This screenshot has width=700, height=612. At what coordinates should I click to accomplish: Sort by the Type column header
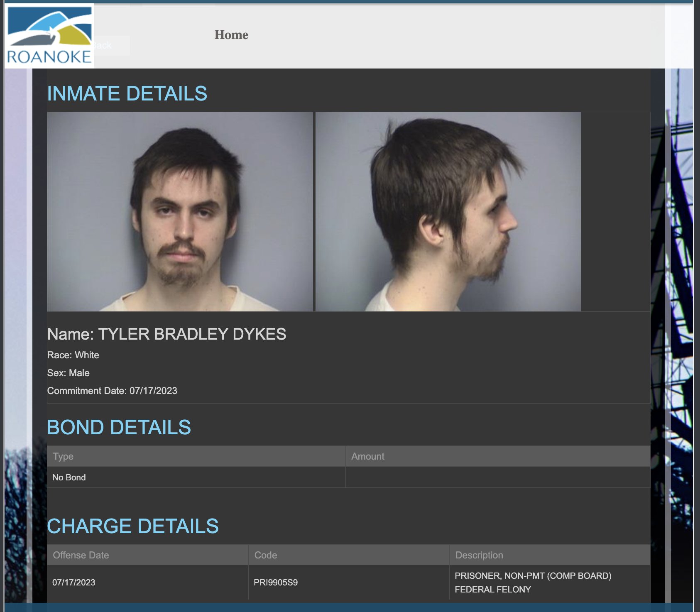(62, 456)
